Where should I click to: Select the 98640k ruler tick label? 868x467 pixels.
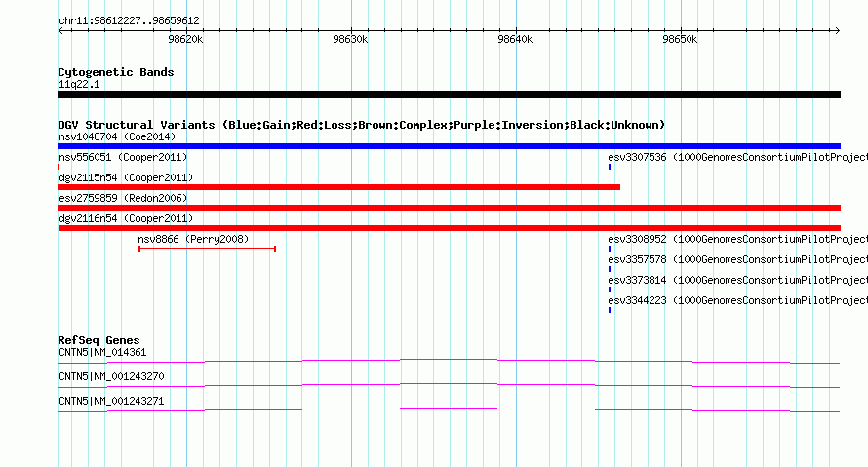515,39
